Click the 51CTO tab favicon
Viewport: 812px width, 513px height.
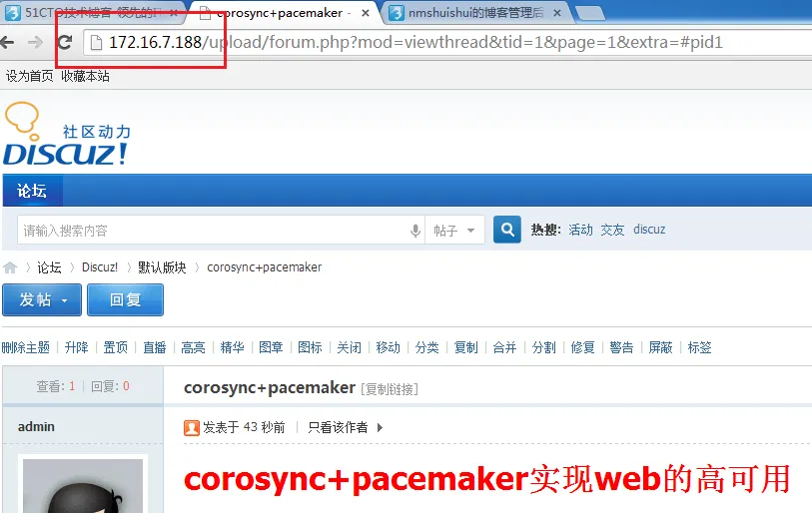pos(12,12)
